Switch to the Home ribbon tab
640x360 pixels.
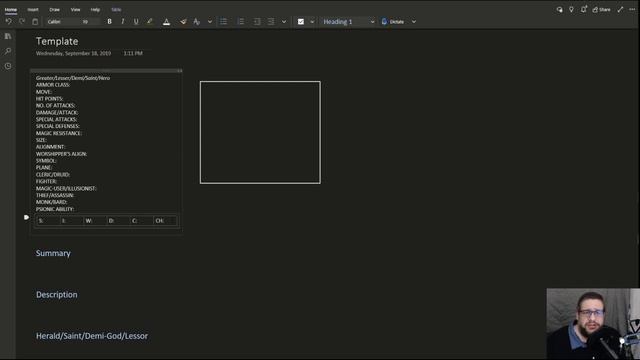pos(11,9)
